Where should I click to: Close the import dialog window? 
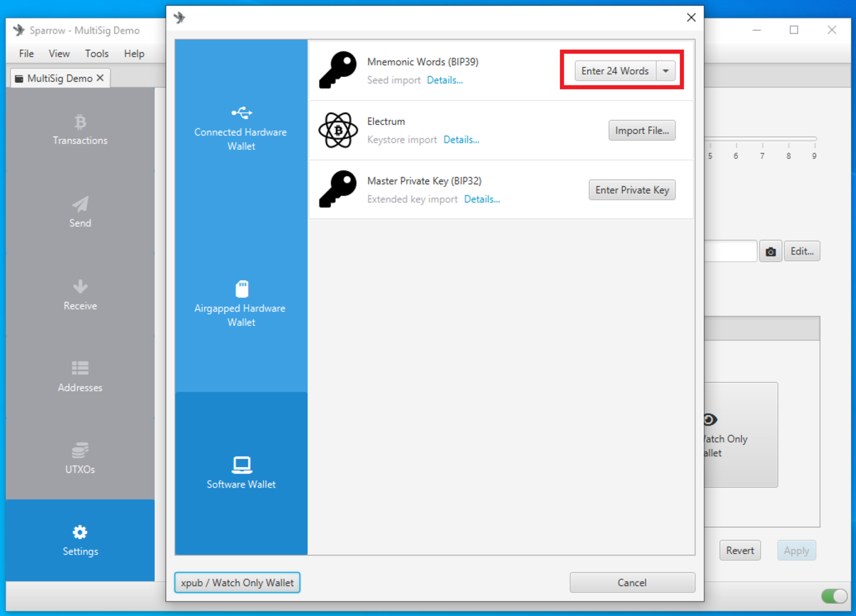[x=691, y=18]
